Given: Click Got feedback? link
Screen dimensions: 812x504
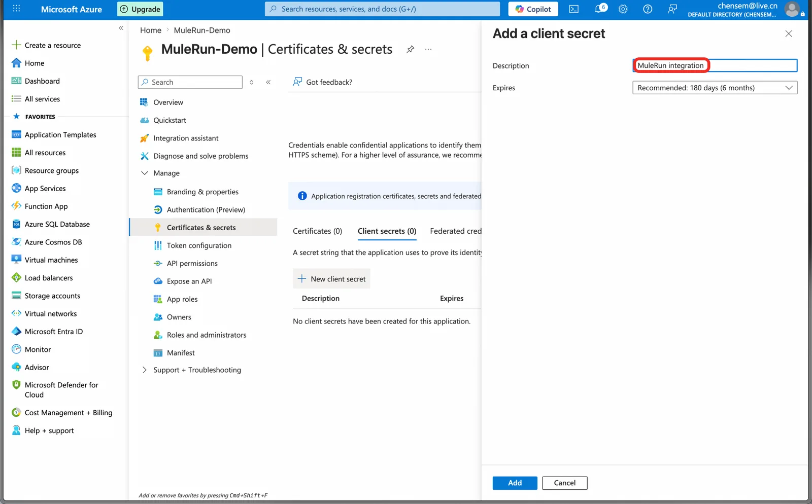Looking at the screenshot, I should tap(323, 82).
